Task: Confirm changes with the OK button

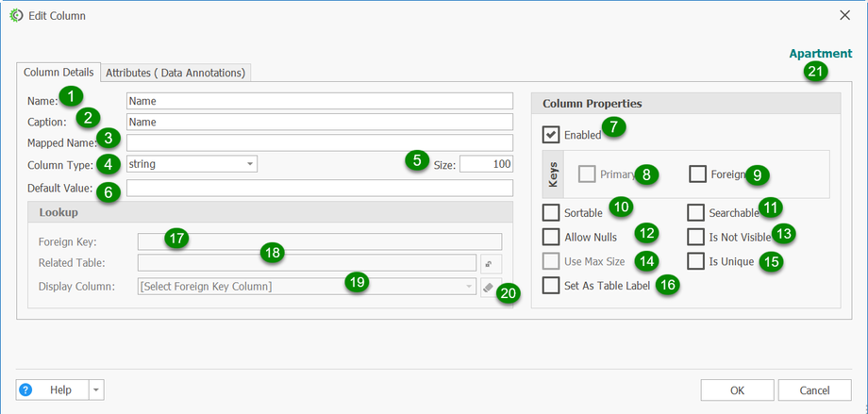Action: (737, 389)
